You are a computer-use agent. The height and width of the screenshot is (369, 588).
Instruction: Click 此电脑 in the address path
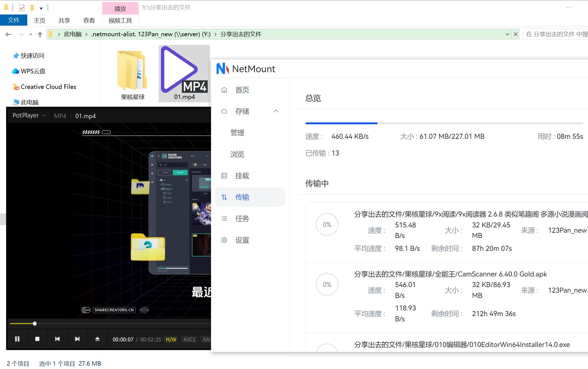coord(73,34)
